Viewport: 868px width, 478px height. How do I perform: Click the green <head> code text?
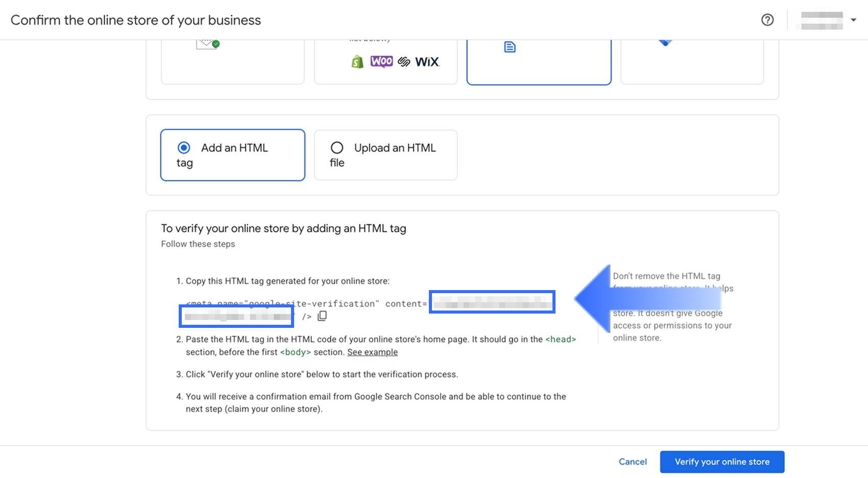pyautogui.click(x=561, y=339)
